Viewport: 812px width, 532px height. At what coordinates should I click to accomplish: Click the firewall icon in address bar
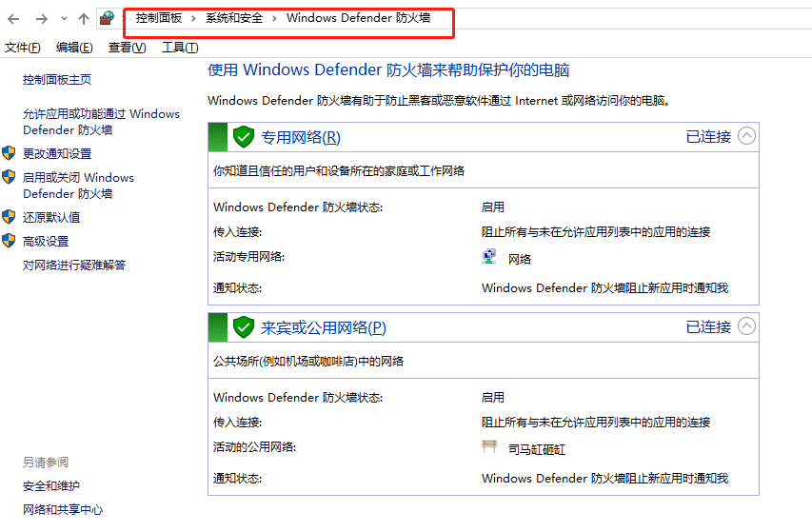click(x=107, y=18)
